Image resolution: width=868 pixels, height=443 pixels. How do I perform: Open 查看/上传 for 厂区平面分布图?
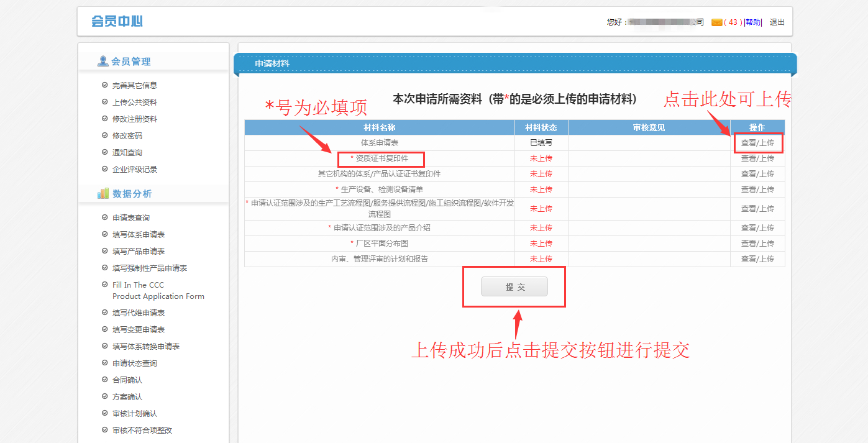[x=757, y=244]
